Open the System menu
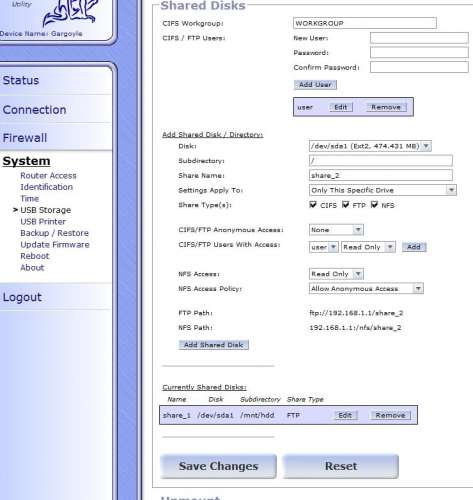This screenshot has width=473, height=500. tap(26, 161)
